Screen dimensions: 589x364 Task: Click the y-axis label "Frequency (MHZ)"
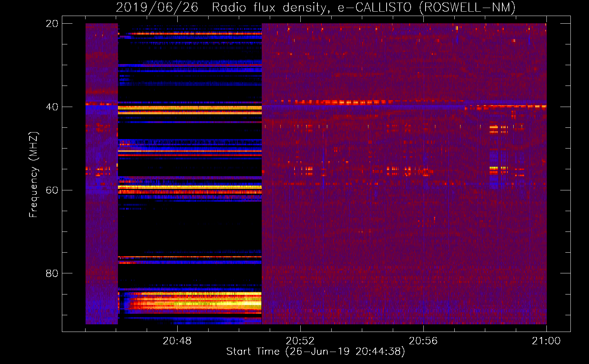[33, 175]
